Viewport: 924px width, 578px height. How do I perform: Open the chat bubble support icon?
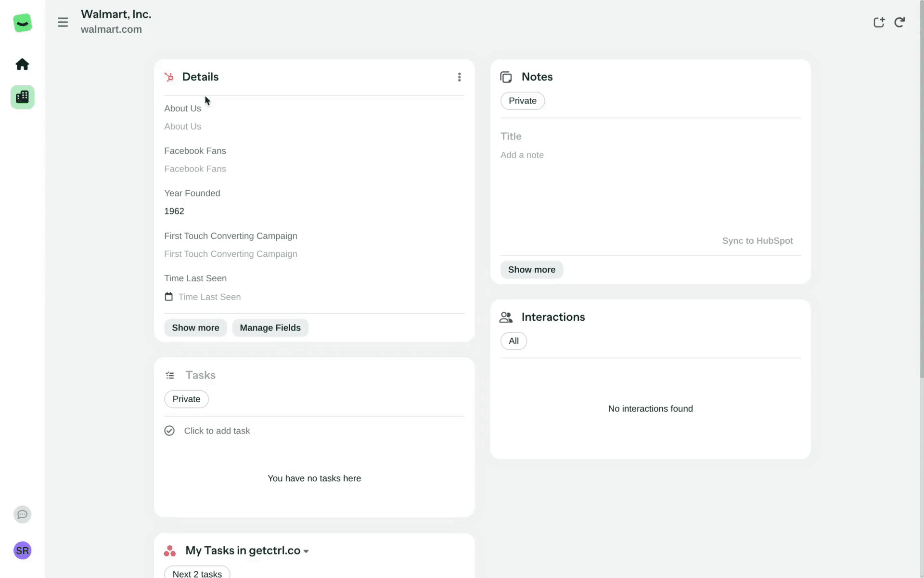(x=22, y=514)
